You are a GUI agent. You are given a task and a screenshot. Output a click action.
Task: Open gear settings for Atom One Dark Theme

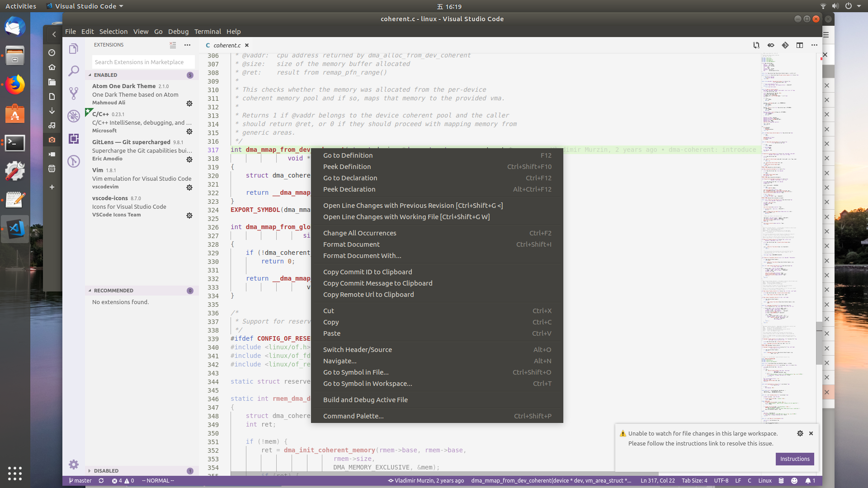pyautogui.click(x=189, y=103)
